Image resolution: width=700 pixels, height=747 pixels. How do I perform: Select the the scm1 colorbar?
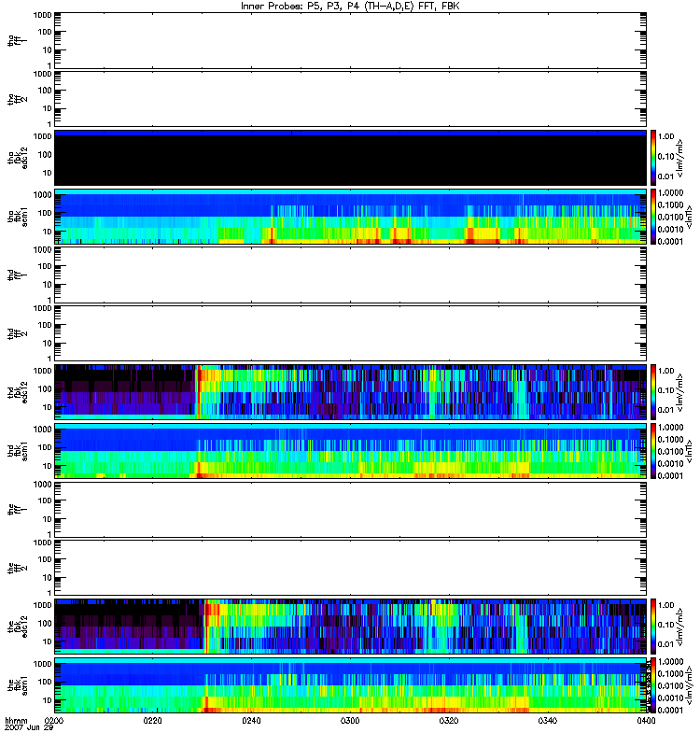tap(653, 685)
